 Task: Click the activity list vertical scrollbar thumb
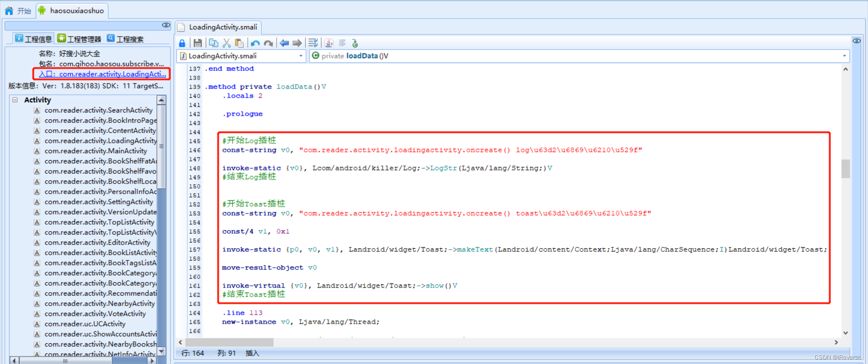click(161, 146)
